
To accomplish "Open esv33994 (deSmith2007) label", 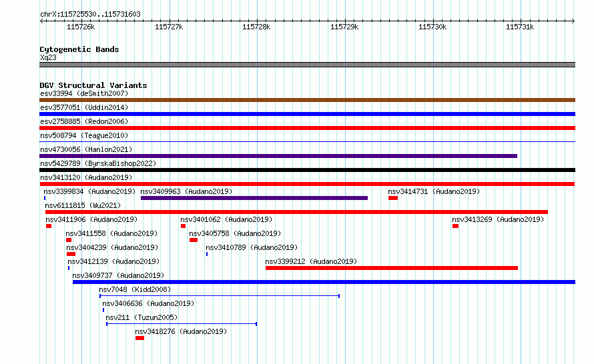I will [84, 93].
